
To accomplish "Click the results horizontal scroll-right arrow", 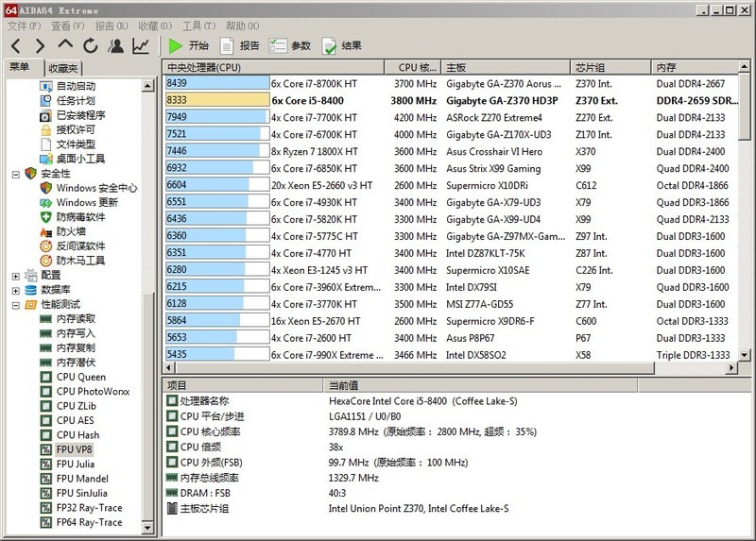I will [x=732, y=367].
